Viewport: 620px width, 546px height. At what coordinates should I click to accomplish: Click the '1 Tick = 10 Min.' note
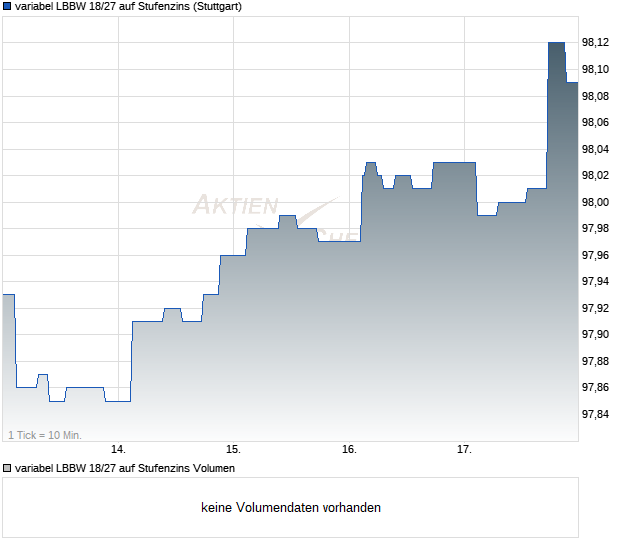(45, 435)
